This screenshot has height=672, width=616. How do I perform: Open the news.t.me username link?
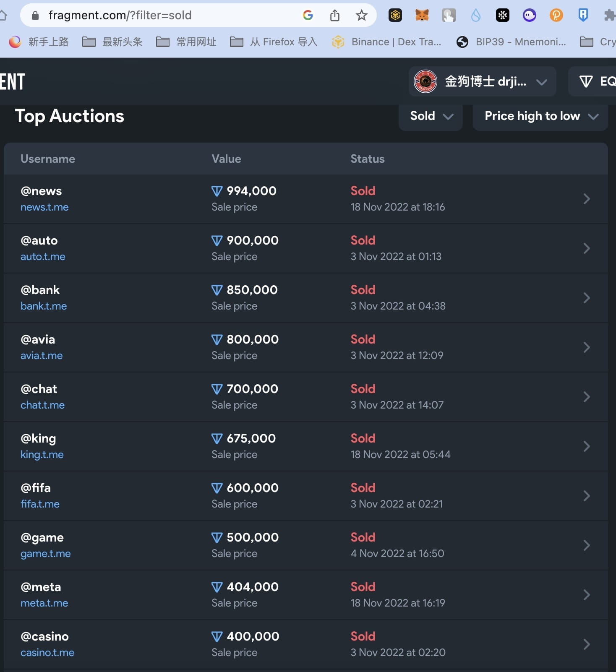(44, 207)
